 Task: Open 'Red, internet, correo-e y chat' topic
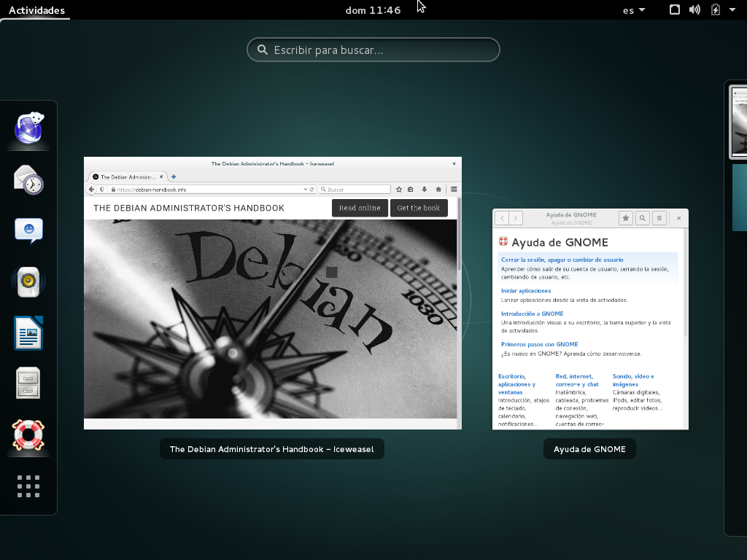(577, 380)
